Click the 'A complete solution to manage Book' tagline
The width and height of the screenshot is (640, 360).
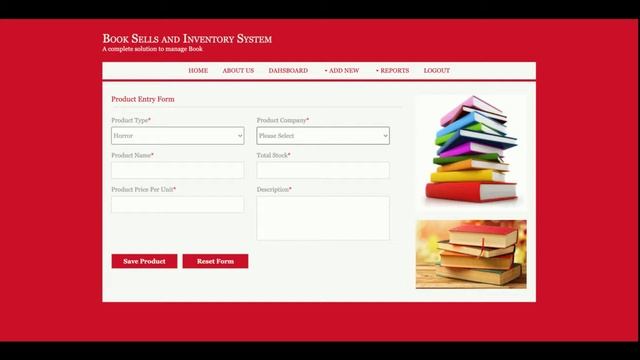[x=152, y=49]
